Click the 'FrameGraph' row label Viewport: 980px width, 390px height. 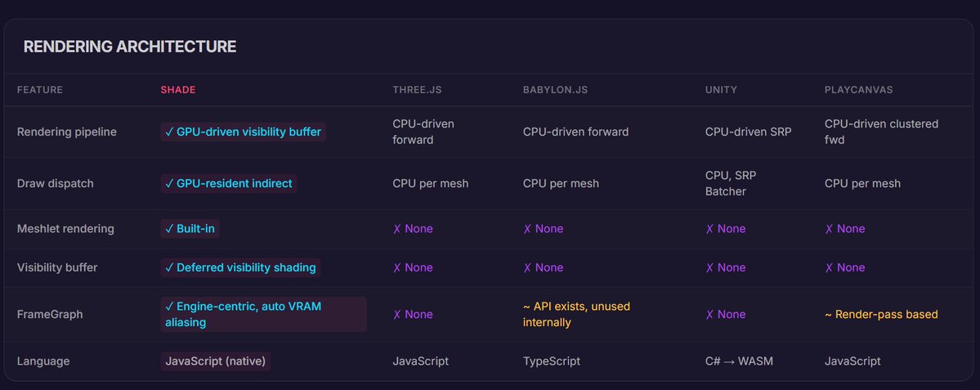(x=49, y=315)
